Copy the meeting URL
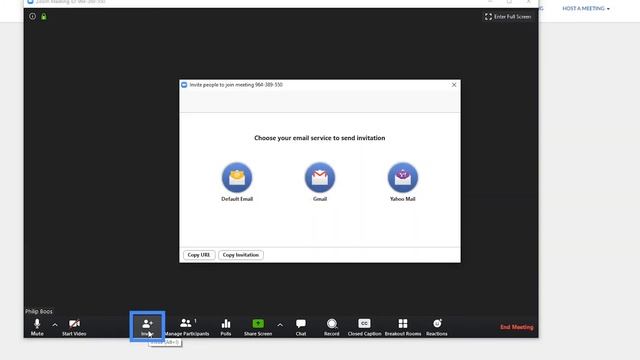The width and height of the screenshot is (640, 360). [199, 255]
